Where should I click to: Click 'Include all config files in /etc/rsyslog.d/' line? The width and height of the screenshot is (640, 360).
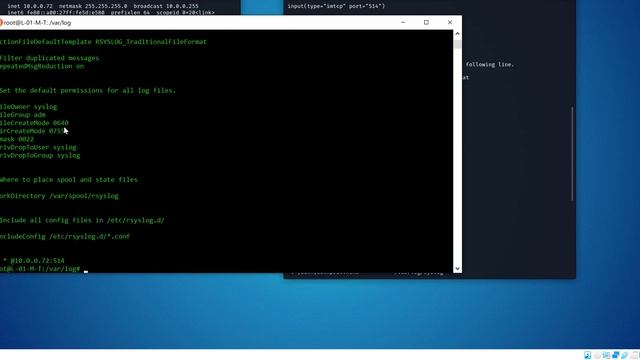[82, 220]
